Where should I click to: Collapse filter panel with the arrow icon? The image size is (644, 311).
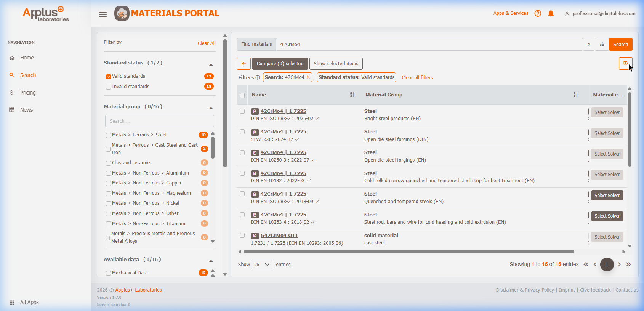244,64
